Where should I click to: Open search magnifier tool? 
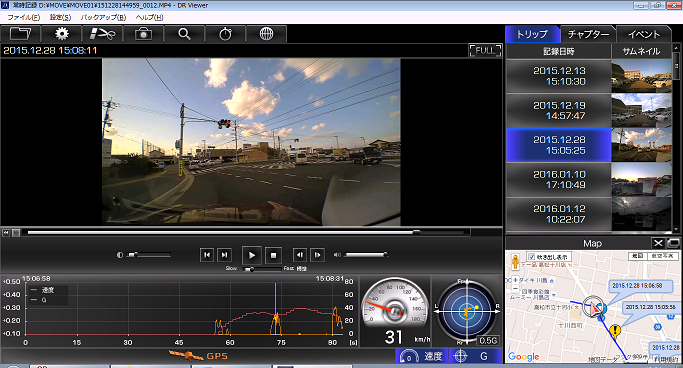184,34
